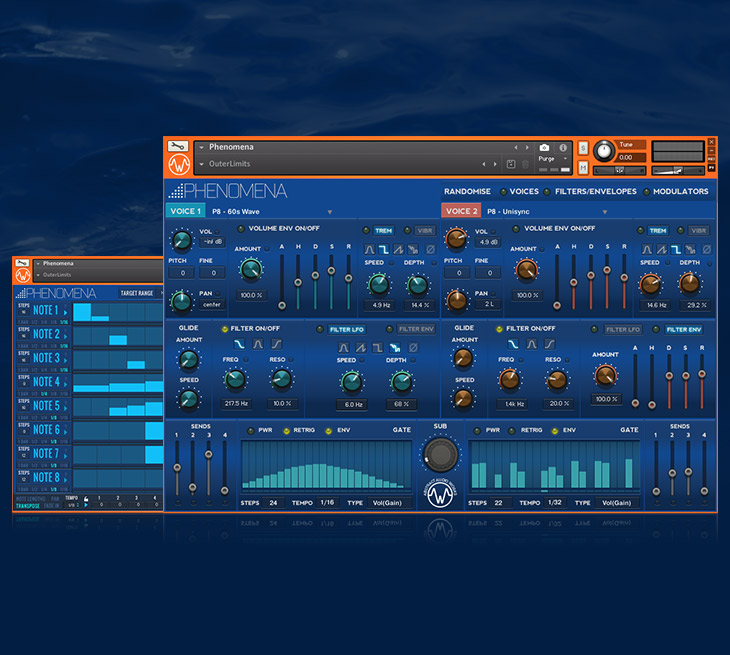The width and height of the screenshot is (730, 655).
Task: Switch to the MODULATORS page
Action: coord(680,191)
